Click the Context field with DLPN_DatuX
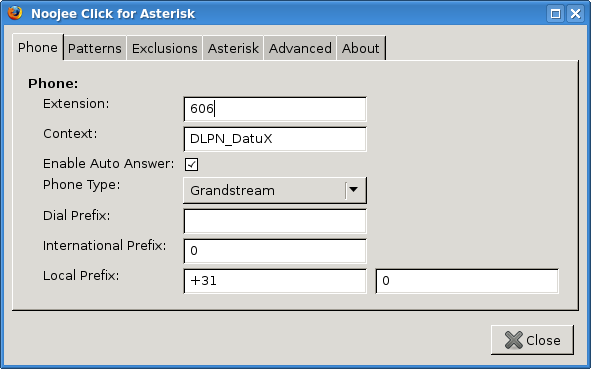The width and height of the screenshot is (591, 369). click(x=275, y=139)
